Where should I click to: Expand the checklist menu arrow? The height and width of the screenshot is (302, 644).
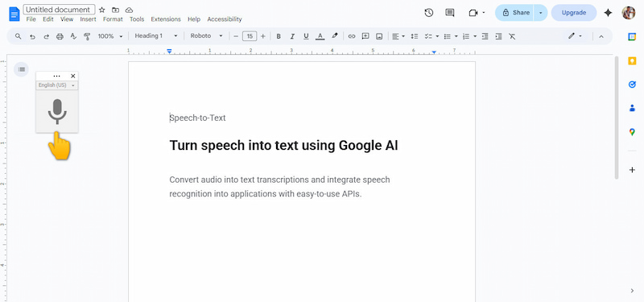[437, 36]
